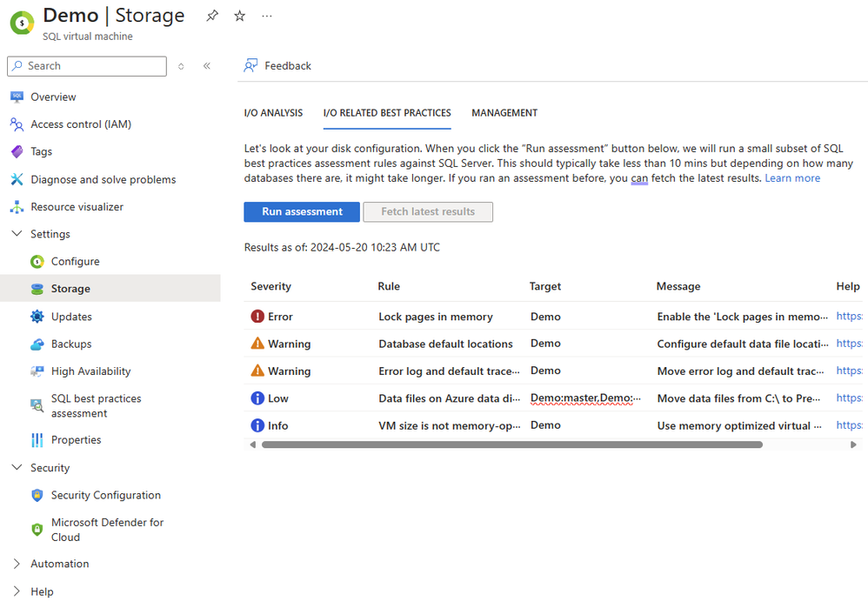Click the Properties icon

pyautogui.click(x=37, y=439)
